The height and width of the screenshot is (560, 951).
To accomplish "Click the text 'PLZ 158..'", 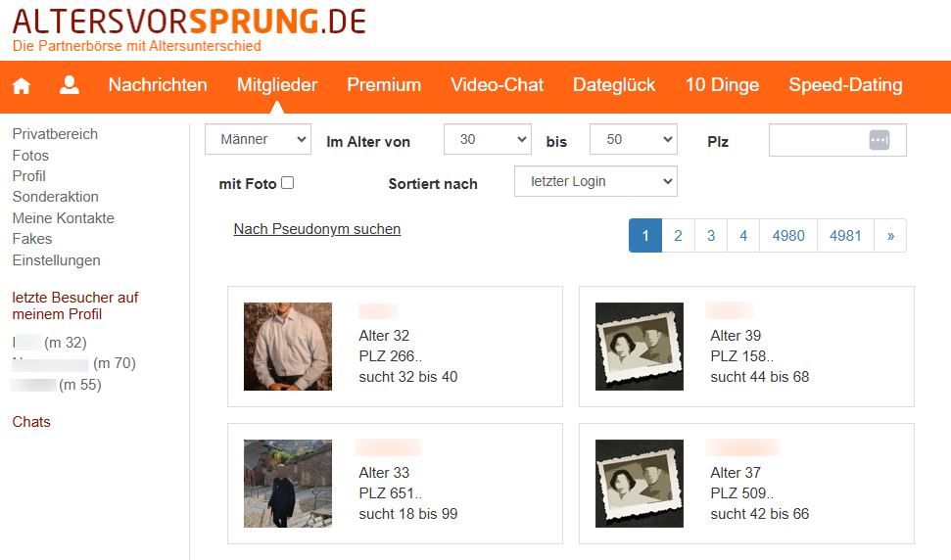I will pos(741,356).
